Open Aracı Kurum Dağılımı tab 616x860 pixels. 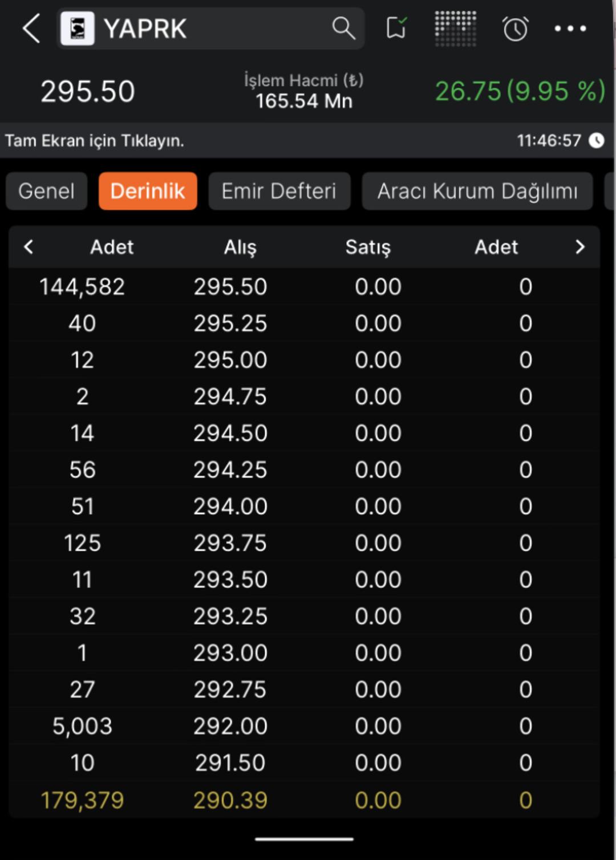pos(477,191)
